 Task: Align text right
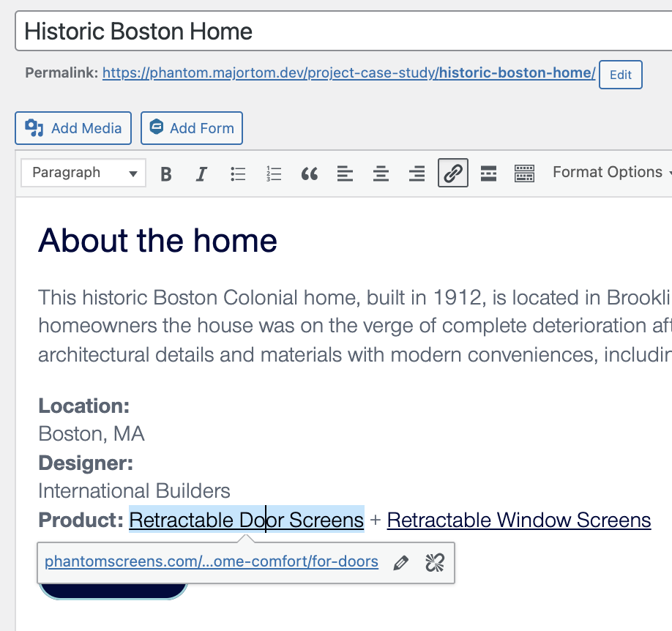tap(417, 173)
